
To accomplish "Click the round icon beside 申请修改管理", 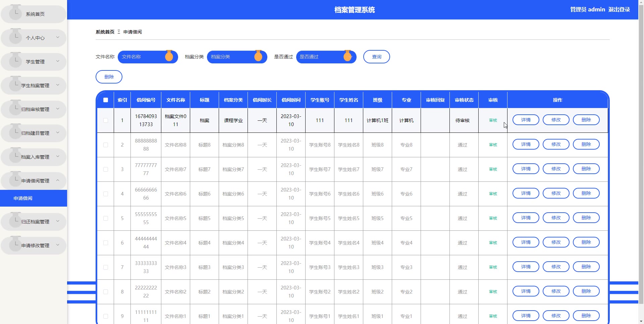I will click(x=15, y=245).
